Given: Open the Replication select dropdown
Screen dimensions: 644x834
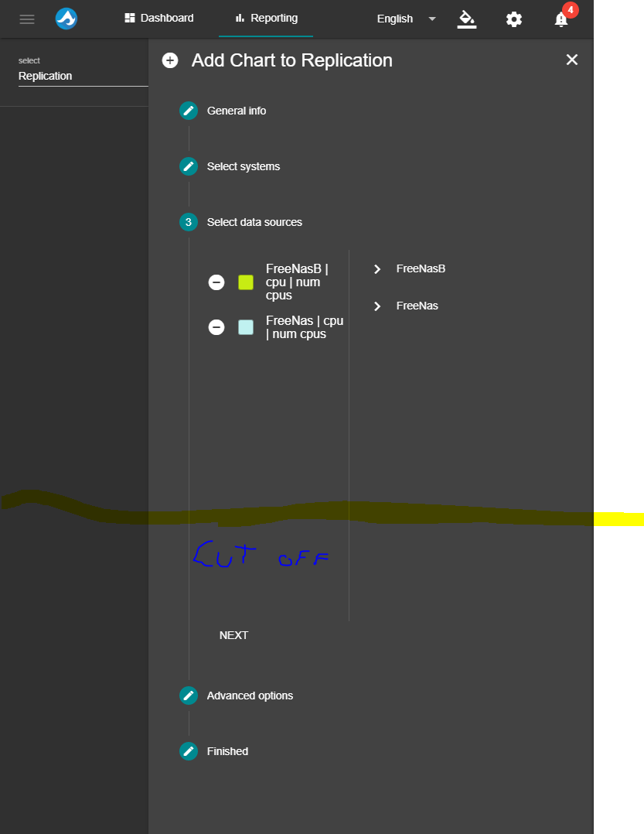Looking at the screenshot, I should [x=83, y=76].
